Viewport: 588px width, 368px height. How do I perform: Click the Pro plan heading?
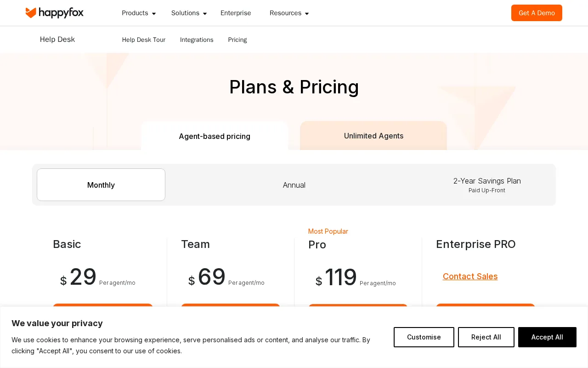coord(317,245)
